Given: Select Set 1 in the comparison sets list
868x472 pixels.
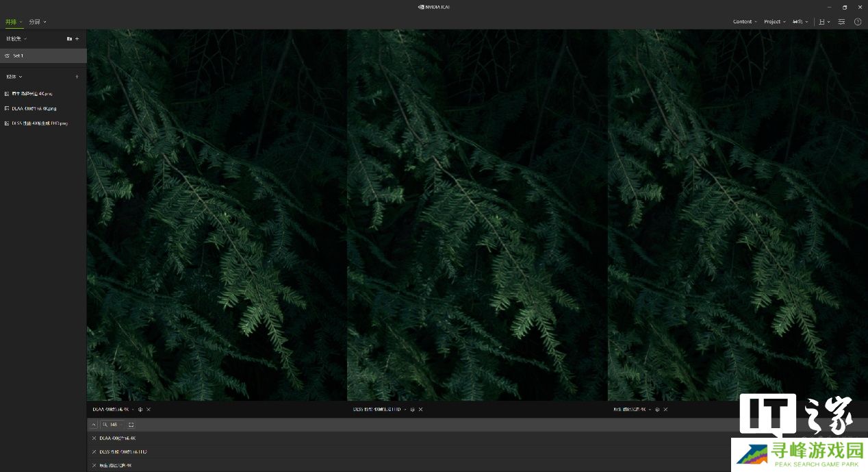Looking at the screenshot, I should pyautogui.click(x=18, y=55).
